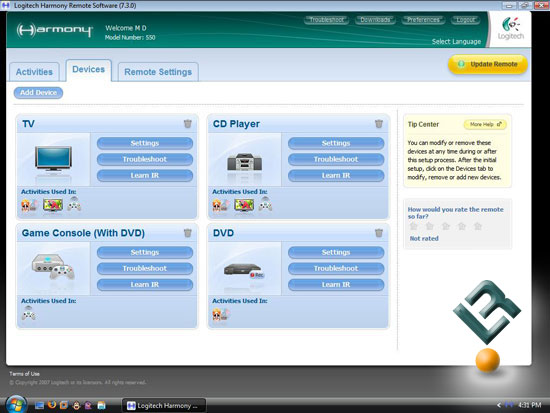Open Settings for the DVD device
550x413 pixels.
point(336,252)
